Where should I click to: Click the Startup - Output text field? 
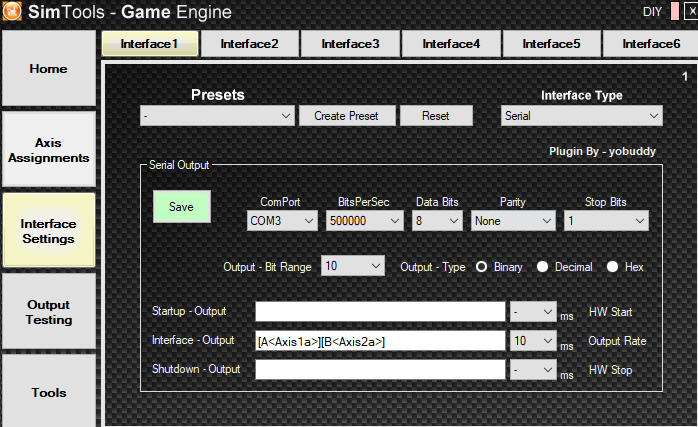coord(380,312)
